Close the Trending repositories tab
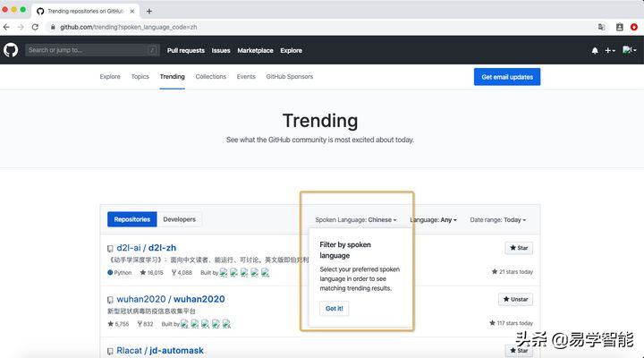This screenshot has height=358, width=644. [132, 11]
